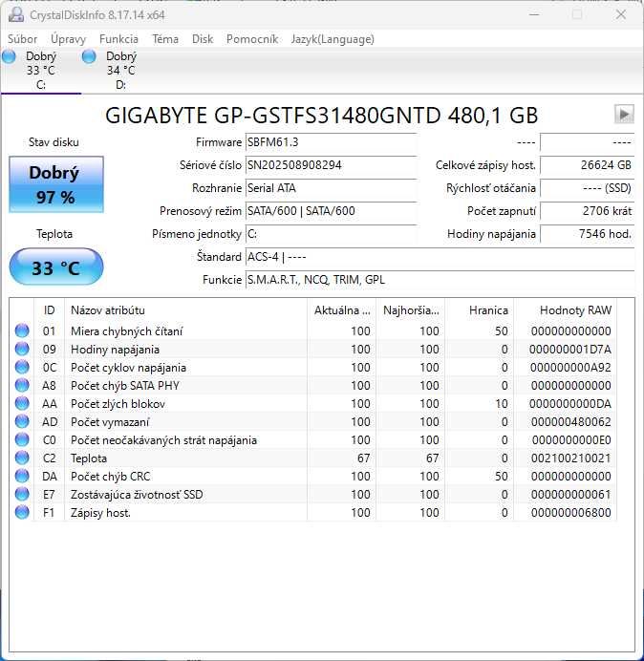Click current value 67 in Teplota row
Image resolution: width=644 pixels, height=661 pixels.
(363, 458)
